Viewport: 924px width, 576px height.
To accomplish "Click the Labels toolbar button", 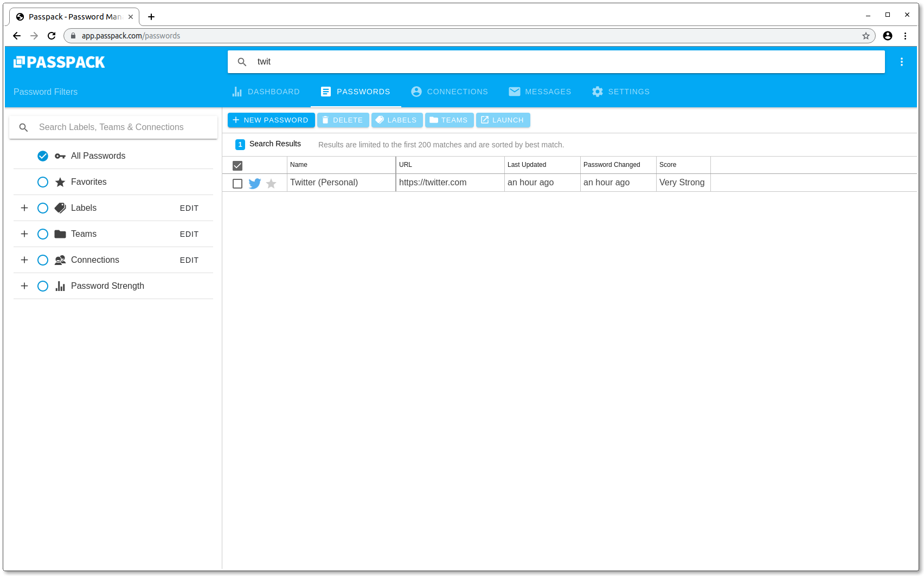I will (x=397, y=120).
